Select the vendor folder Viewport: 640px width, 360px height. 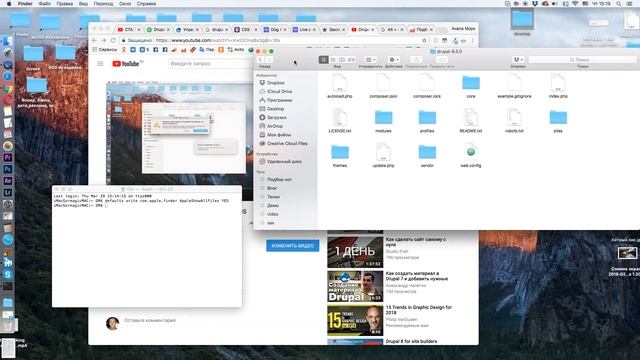pos(427,156)
